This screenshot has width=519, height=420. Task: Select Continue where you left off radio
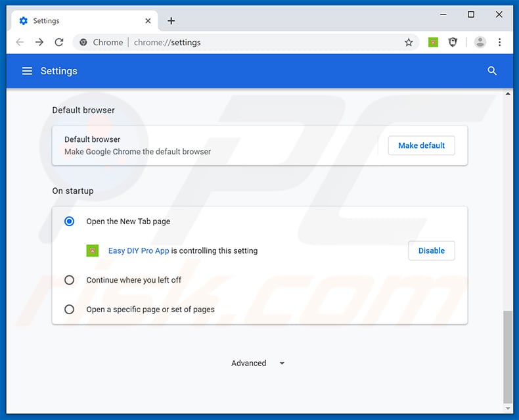[69, 280]
